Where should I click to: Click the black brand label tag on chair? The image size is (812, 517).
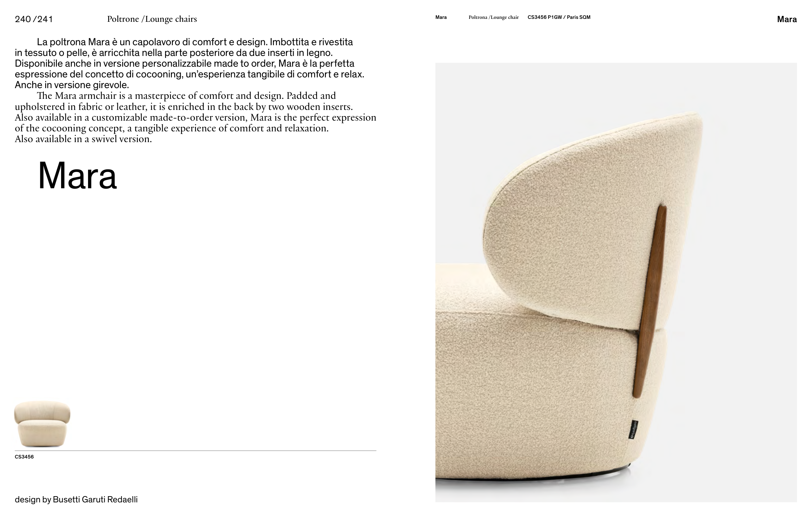(x=633, y=430)
